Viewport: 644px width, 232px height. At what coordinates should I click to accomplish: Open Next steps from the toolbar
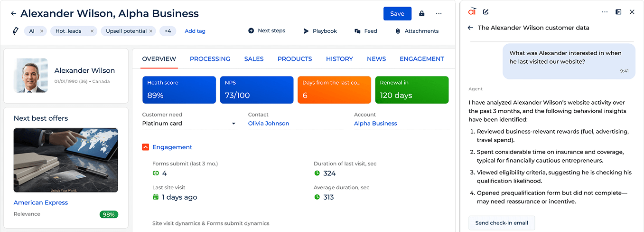pyautogui.click(x=266, y=31)
